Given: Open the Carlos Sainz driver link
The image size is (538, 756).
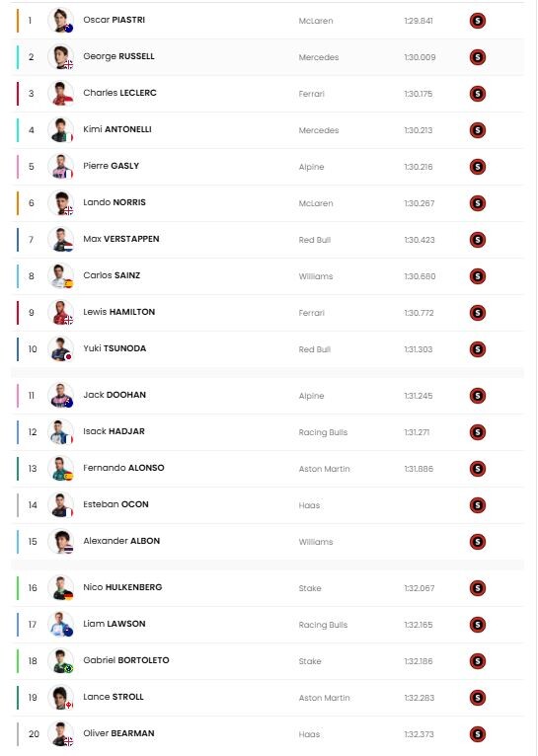Looking at the screenshot, I should pyautogui.click(x=112, y=275).
